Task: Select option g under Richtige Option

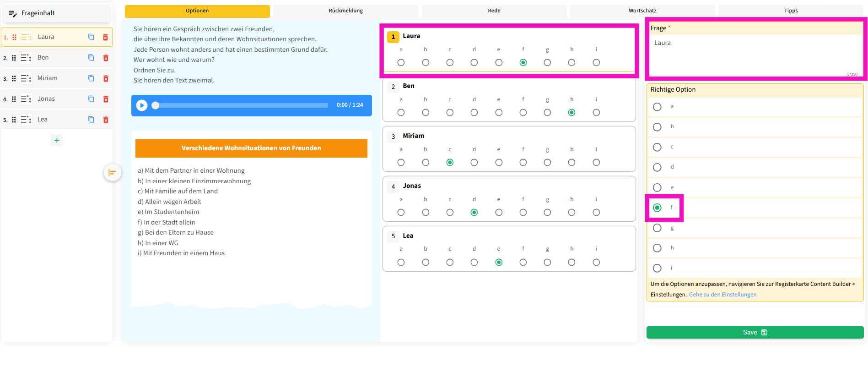Action: click(657, 228)
